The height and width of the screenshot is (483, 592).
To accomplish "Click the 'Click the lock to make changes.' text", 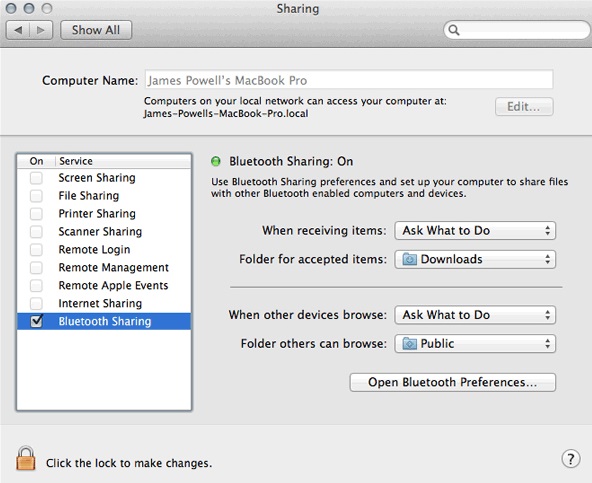I will click(129, 463).
